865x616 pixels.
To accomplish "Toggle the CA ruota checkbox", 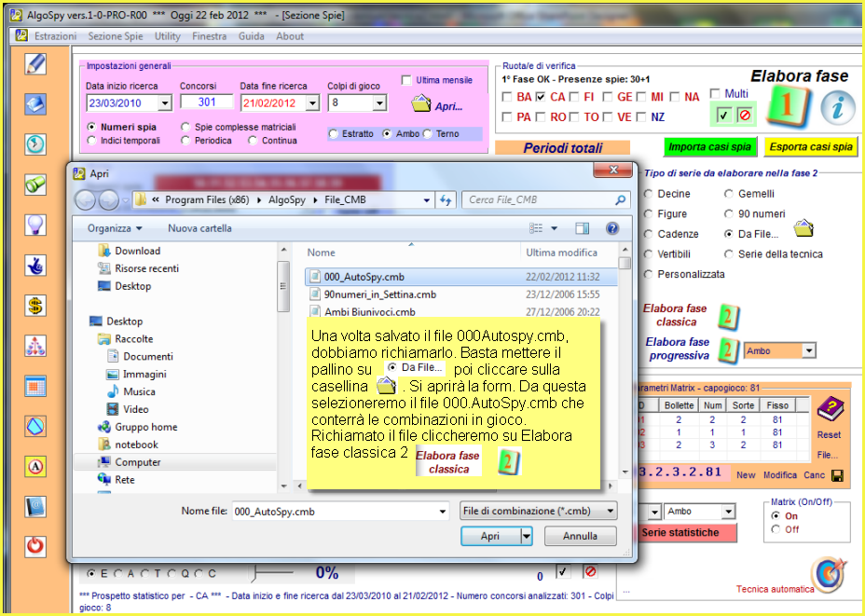I will (542, 97).
